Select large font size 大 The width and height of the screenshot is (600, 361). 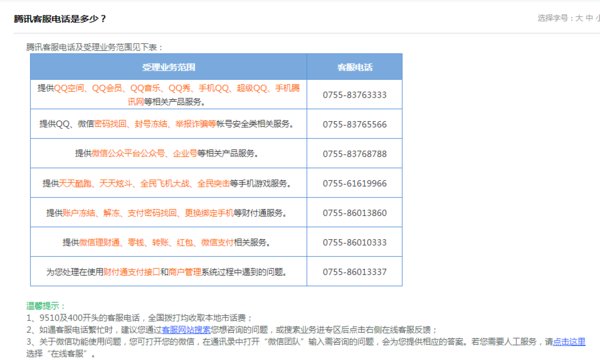click(579, 18)
